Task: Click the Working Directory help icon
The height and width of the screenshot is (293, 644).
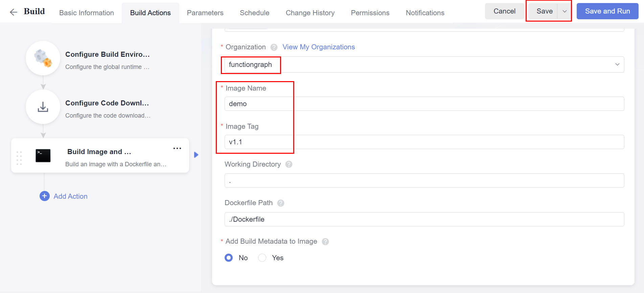Action: tap(289, 164)
